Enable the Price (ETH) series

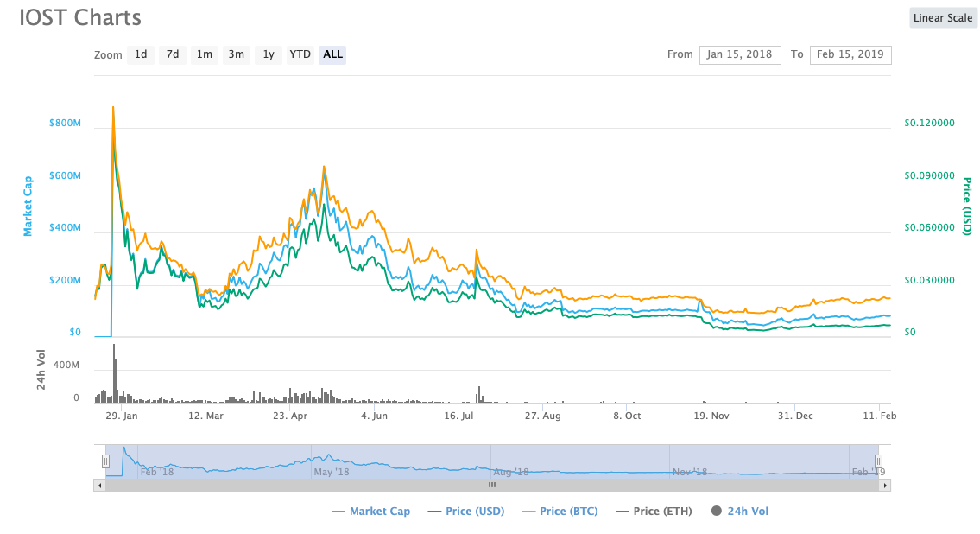point(654,512)
